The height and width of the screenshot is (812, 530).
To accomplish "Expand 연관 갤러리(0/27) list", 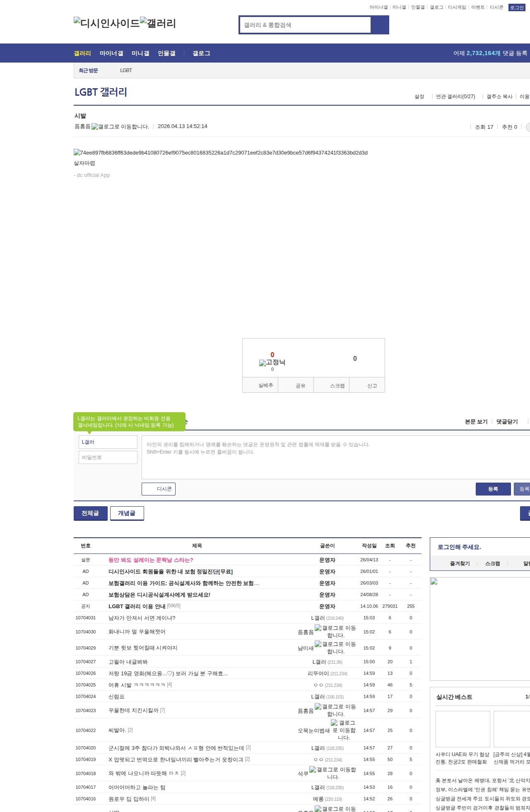I will click(x=455, y=97).
